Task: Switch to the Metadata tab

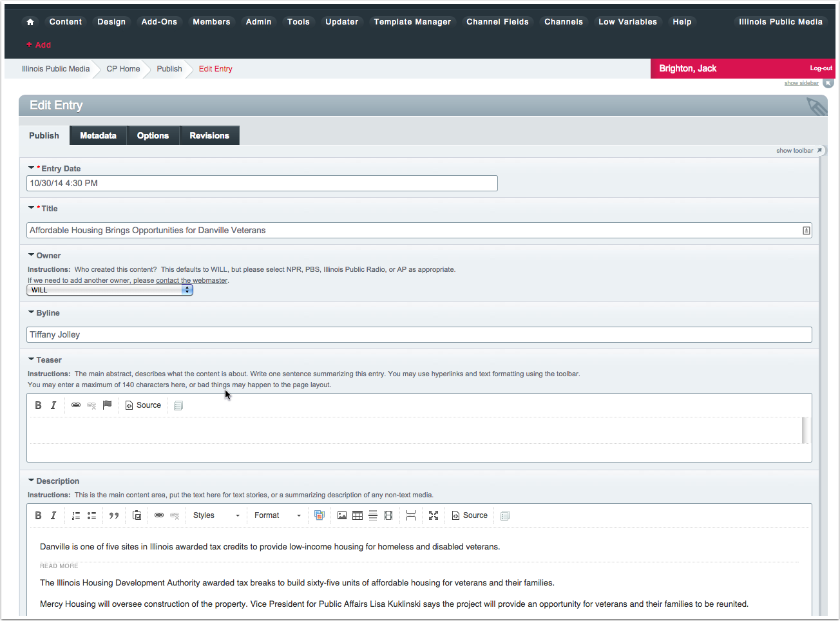Action: [99, 135]
